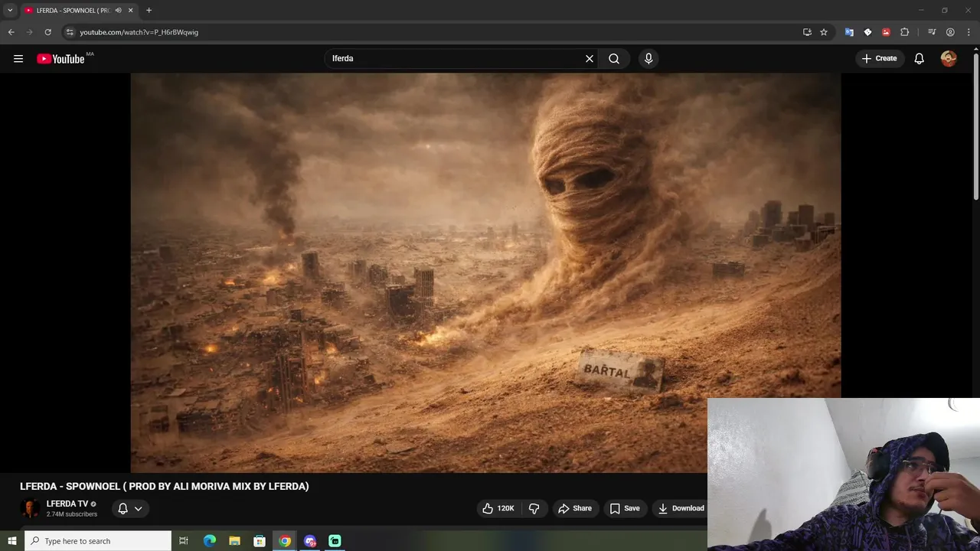The height and width of the screenshot is (551, 980).
Task: Run search with the magnifier button
Action: [x=614, y=58]
